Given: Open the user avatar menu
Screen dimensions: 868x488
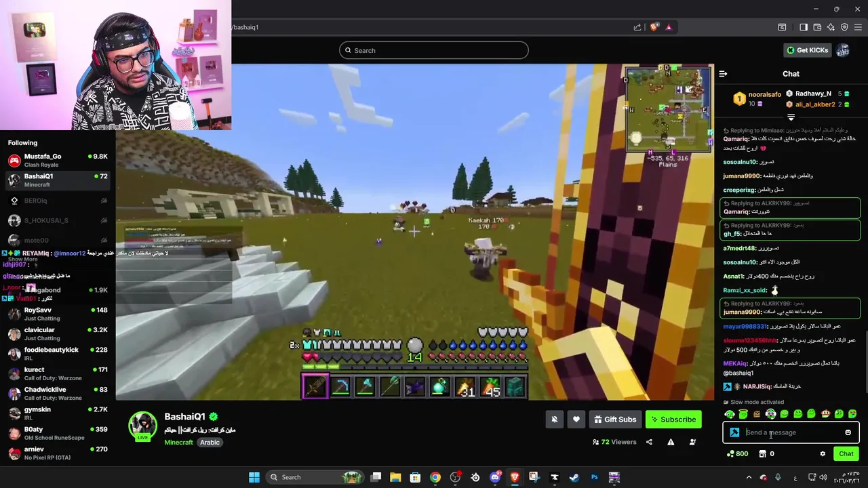Looking at the screenshot, I should coord(843,50).
